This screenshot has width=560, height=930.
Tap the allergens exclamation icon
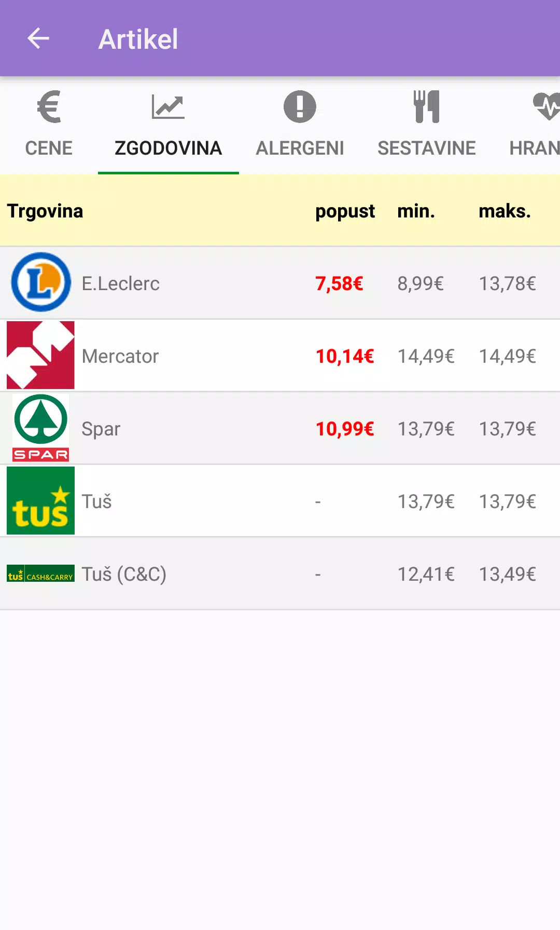(x=300, y=107)
